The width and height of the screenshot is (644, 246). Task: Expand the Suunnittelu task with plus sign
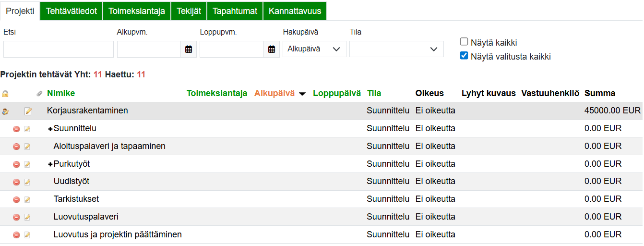tap(50, 129)
